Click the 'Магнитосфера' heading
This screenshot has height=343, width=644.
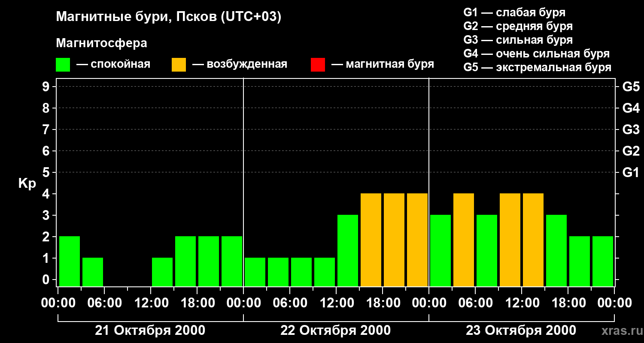click(101, 43)
